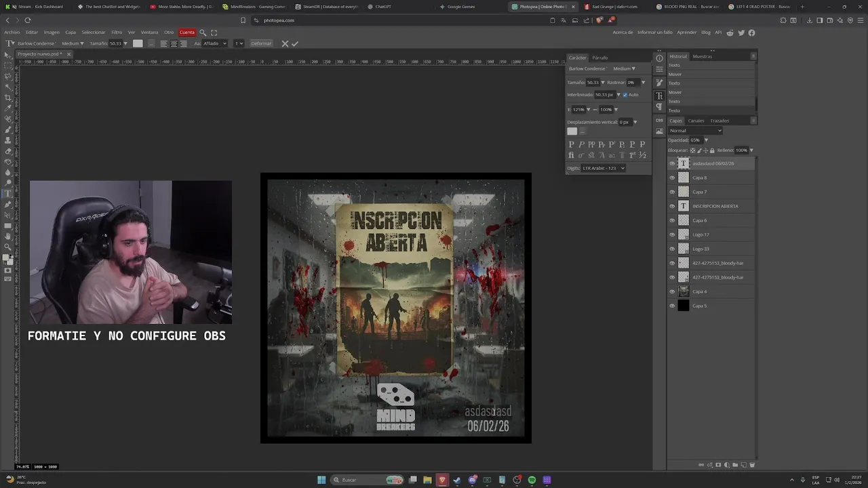This screenshot has height=488, width=868.
Task: Pick the Brush tool
Action: 8,129
